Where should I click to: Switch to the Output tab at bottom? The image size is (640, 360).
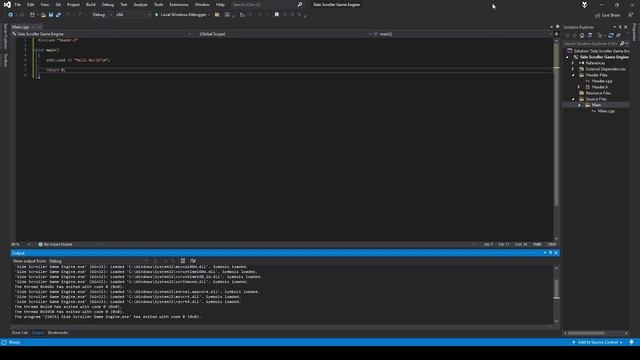(x=38, y=333)
